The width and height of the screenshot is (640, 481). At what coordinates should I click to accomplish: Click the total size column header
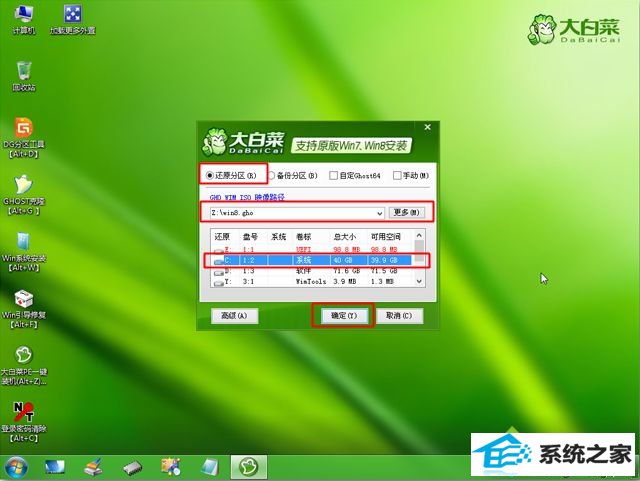[x=345, y=236]
